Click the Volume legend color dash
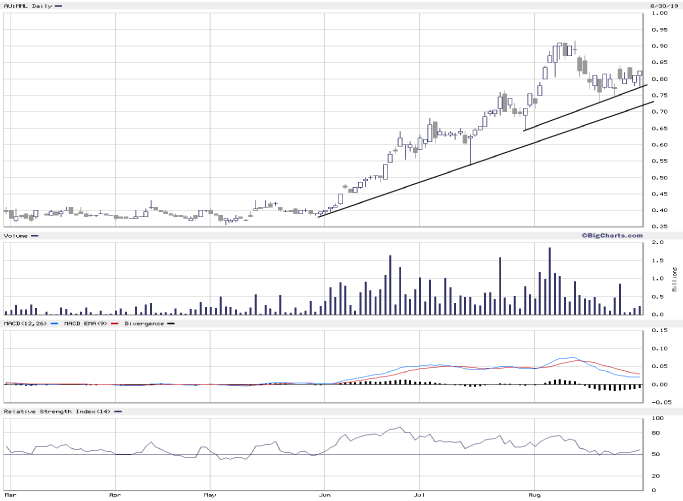Viewport: 683px width, 501px height. [35, 236]
